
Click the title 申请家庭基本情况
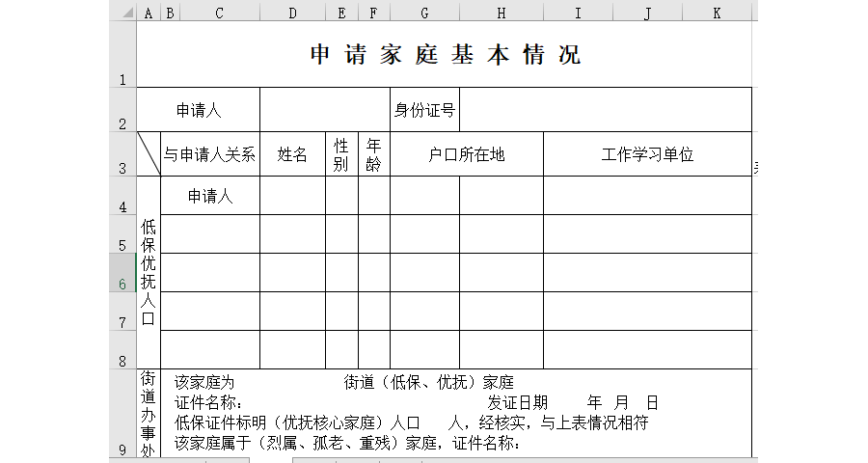point(445,55)
